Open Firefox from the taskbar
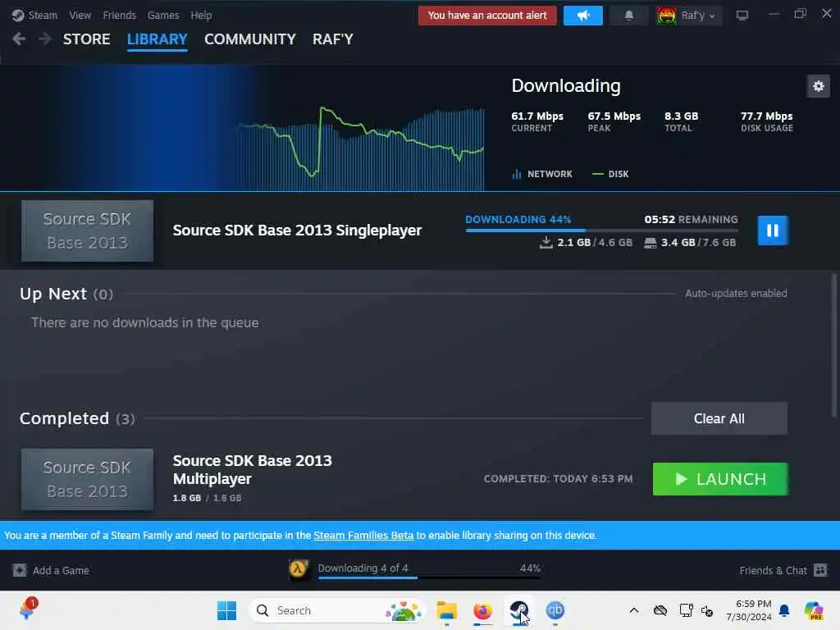The width and height of the screenshot is (840, 630). (482, 610)
